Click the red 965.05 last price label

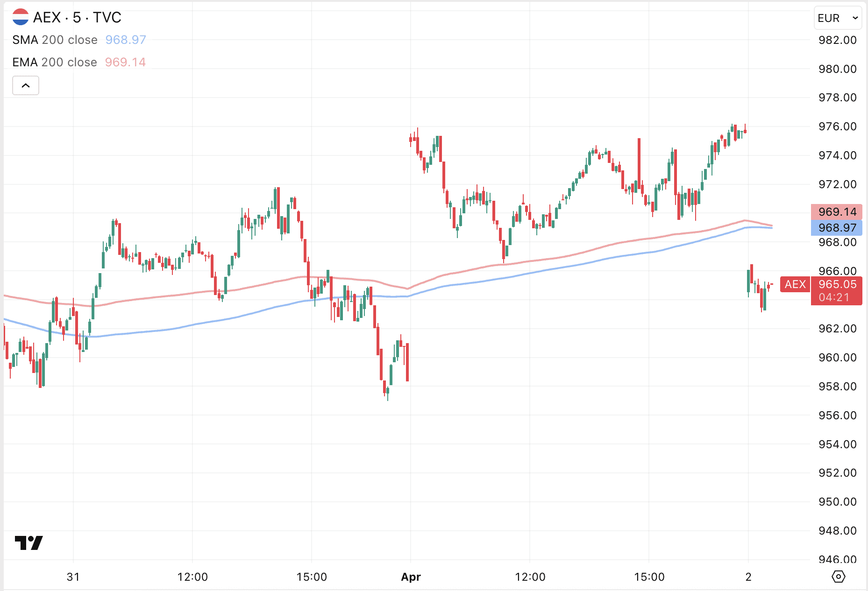click(x=837, y=284)
